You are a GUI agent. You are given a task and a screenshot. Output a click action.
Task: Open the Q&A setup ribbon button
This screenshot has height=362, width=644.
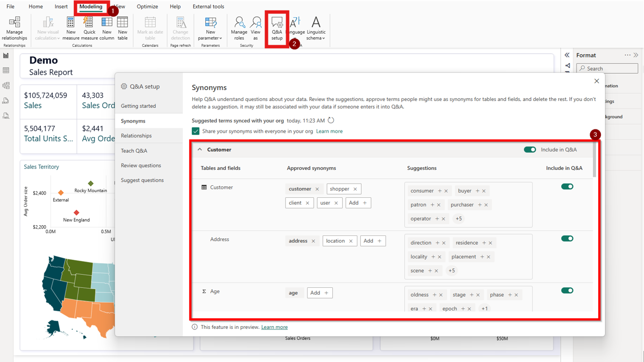[277, 28]
